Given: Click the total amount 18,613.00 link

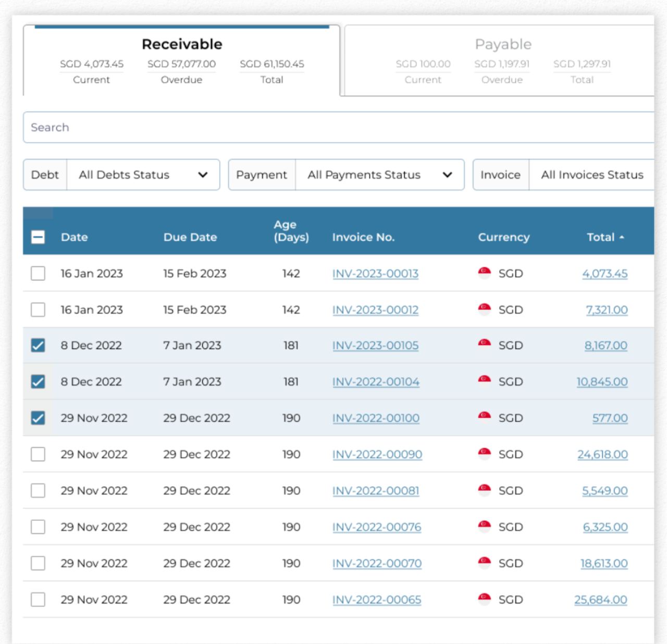Looking at the screenshot, I should pos(604,563).
